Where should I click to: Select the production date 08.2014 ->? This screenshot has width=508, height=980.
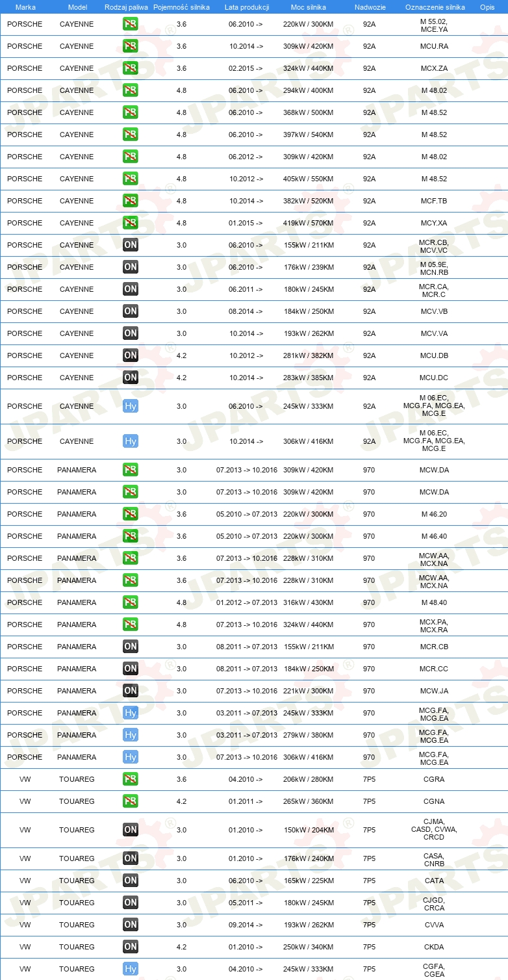point(246,311)
